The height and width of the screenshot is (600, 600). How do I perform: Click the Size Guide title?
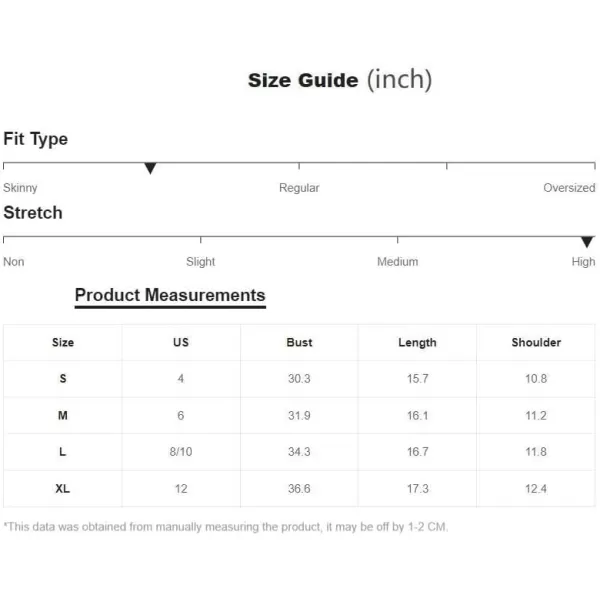(339, 80)
